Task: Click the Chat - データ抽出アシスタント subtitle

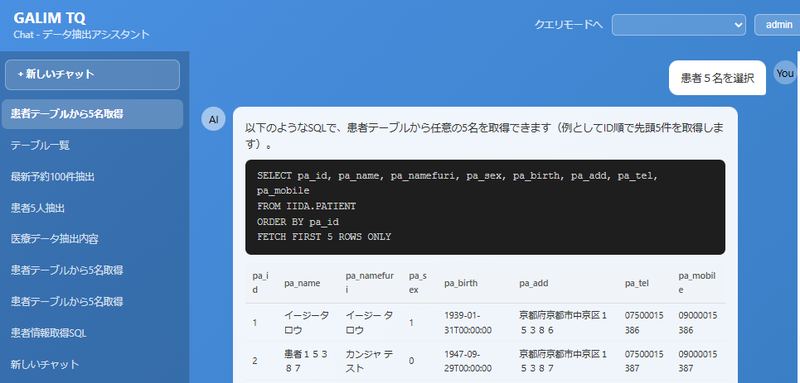Action: point(82,35)
